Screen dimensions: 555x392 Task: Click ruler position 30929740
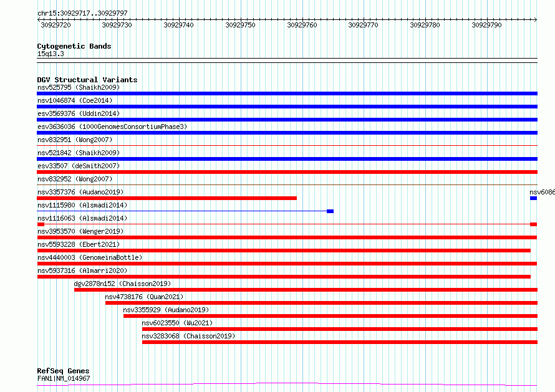coord(179,25)
